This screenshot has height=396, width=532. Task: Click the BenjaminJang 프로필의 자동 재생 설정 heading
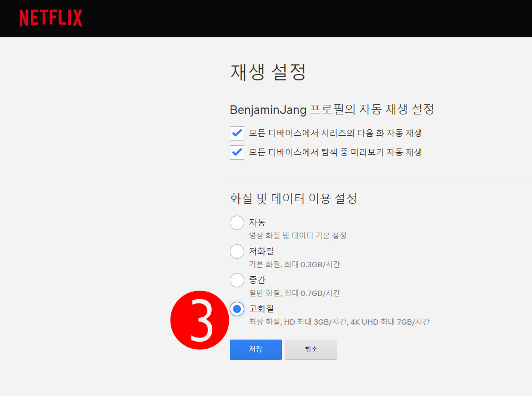point(332,109)
